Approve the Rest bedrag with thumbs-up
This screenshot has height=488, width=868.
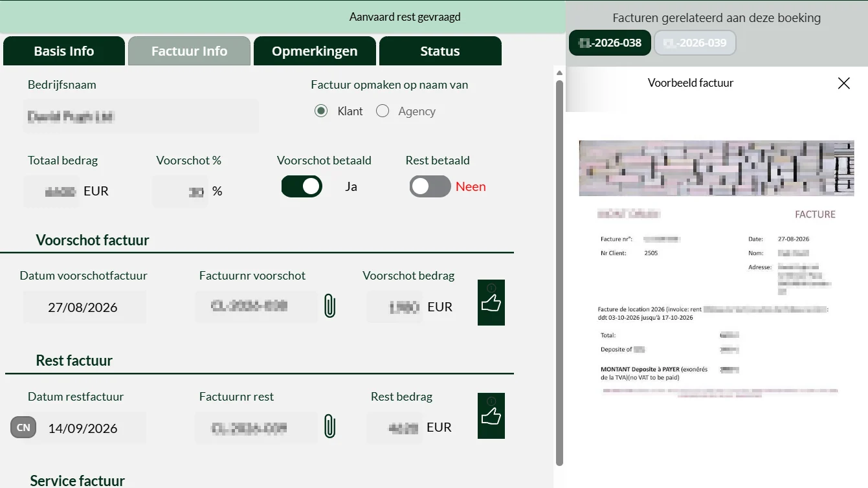pos(491,416)
